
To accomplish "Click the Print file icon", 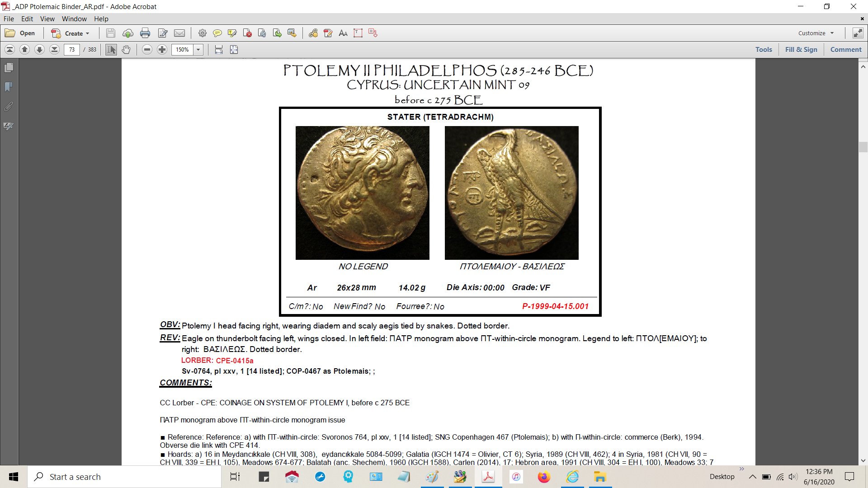I will click(145, 33).
